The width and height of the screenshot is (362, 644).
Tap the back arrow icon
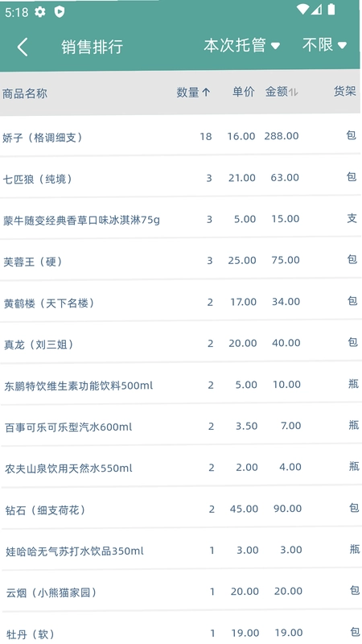point(23,47)
